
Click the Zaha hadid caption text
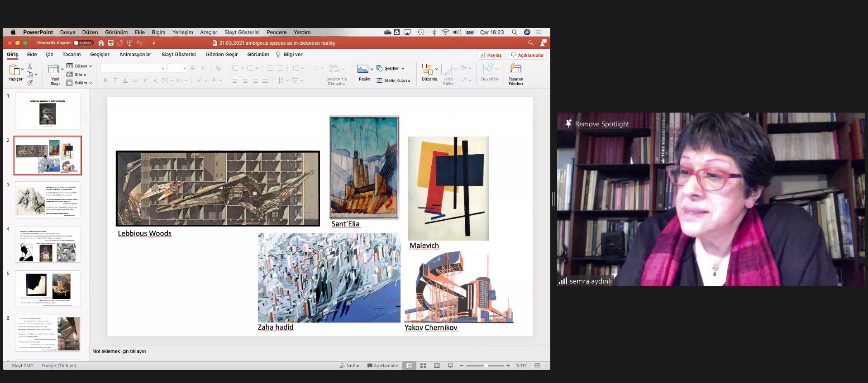[x=276, y=327]
